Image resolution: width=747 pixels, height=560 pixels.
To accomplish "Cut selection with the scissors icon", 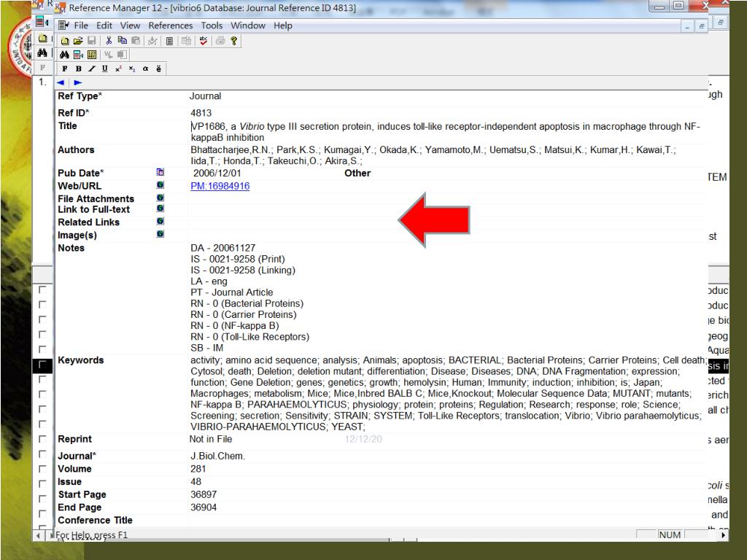I will pos(109,41).
